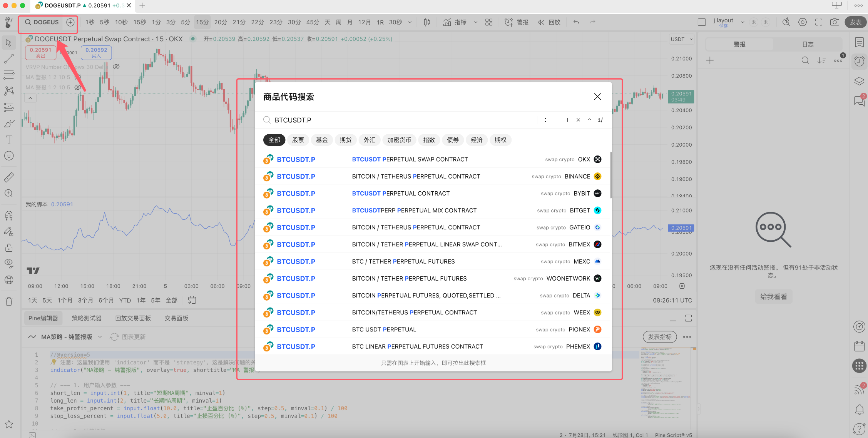This screenshot has height=438, width=868.
Task: Choose BTCUSDT.P on BINANCE
Action: pyautogui.click(x=433, y=176)
